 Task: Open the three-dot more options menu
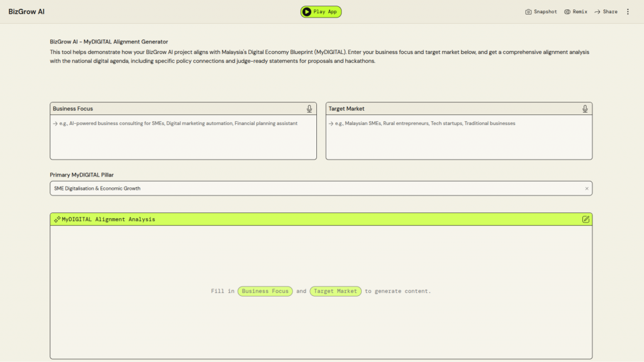point(627,11)
